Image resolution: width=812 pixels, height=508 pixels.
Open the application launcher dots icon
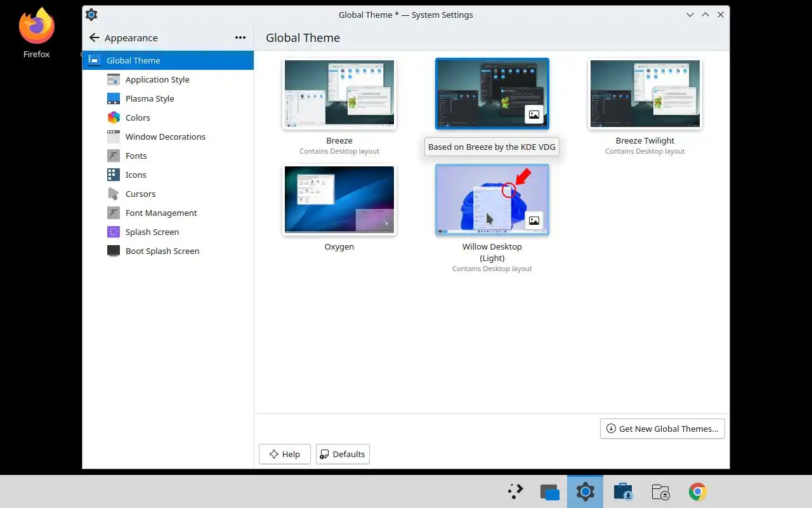tap(515, 491)
